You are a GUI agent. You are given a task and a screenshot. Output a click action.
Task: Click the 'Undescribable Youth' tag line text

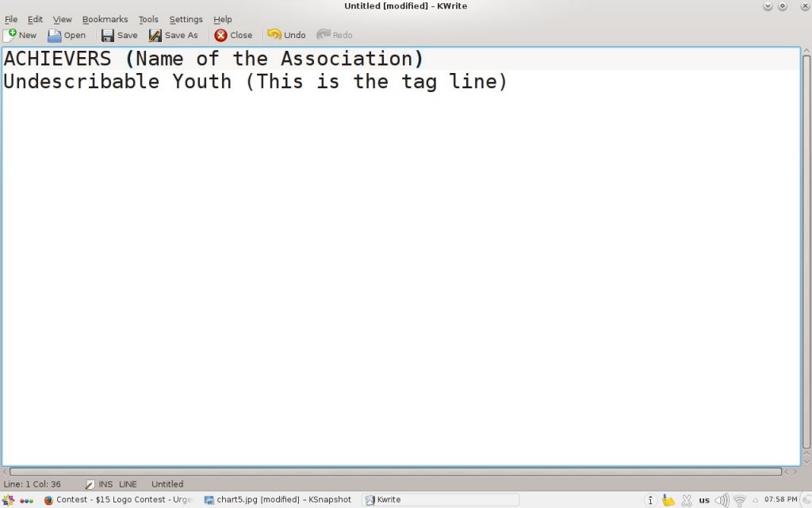tap(117, 82)
